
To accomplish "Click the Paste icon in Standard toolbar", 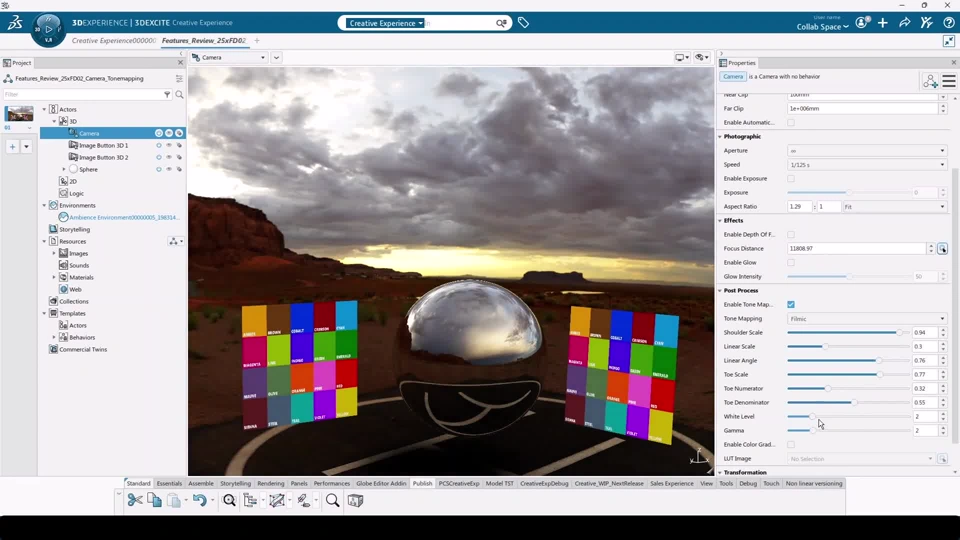I will 174,500.
